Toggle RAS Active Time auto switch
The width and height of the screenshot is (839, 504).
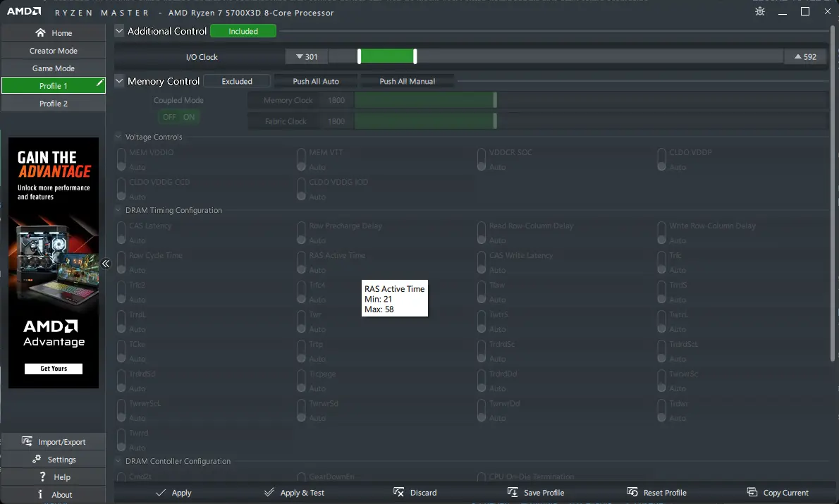coord(301,263)
